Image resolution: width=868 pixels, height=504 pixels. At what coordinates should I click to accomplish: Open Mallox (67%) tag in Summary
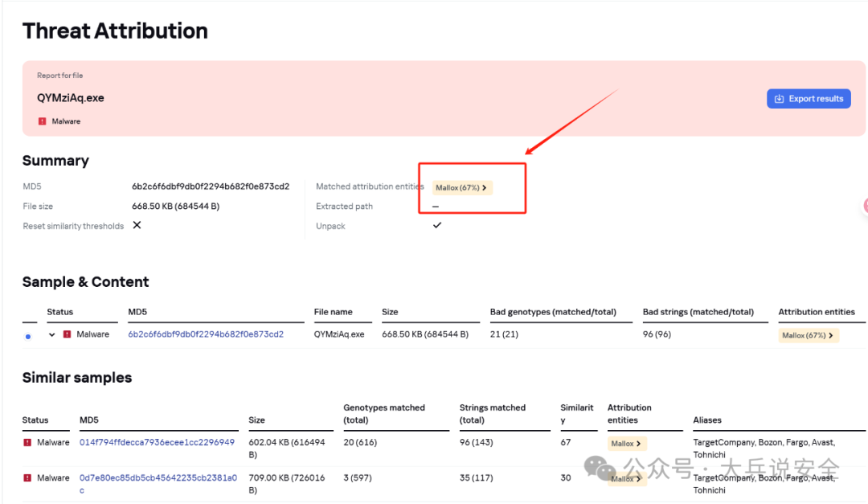point(461,187)
